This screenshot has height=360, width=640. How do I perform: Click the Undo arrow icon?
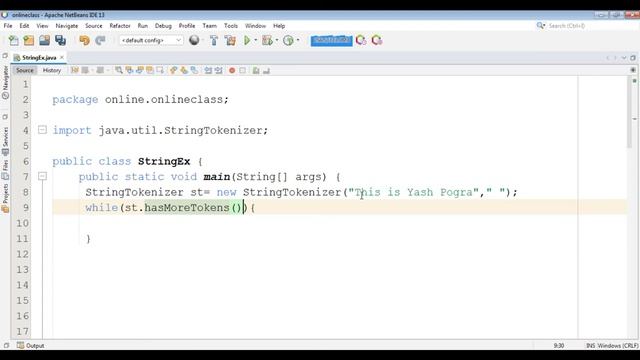point(84,40)
